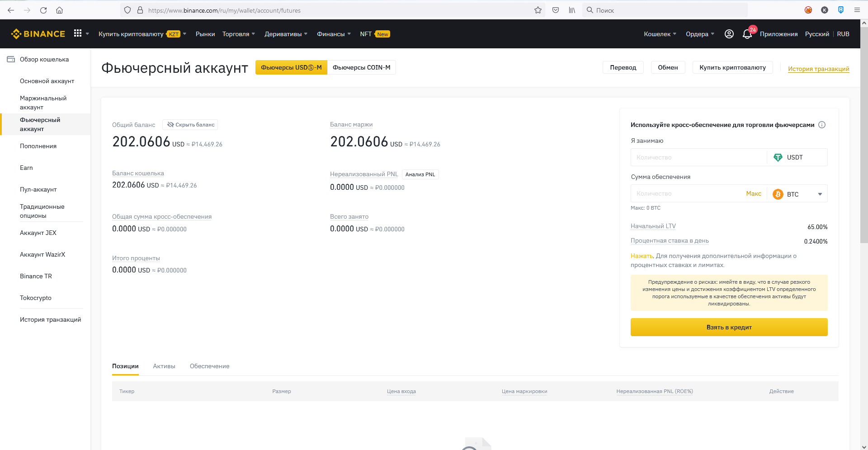Click the Нажать link for rate info
The width and height of the screenshot is (868, 450).
pos(642,256)
